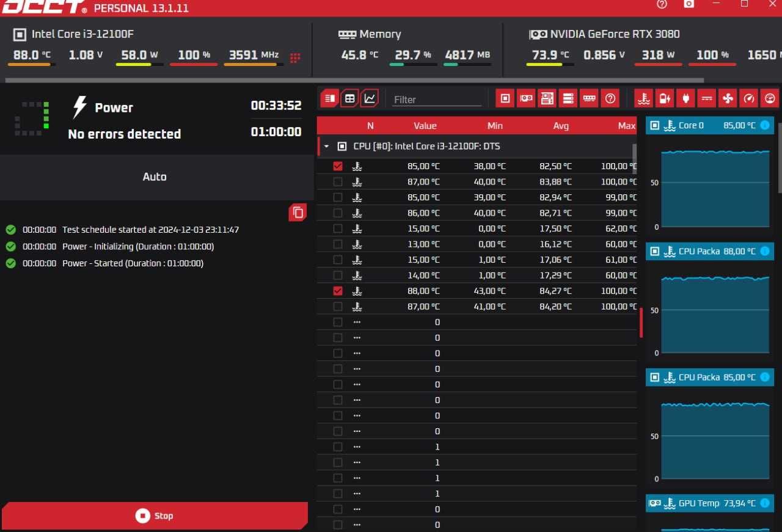Check the row with average 17,50 °C
The width and height of the screenshot is (782, 532).
pos(338,228)
